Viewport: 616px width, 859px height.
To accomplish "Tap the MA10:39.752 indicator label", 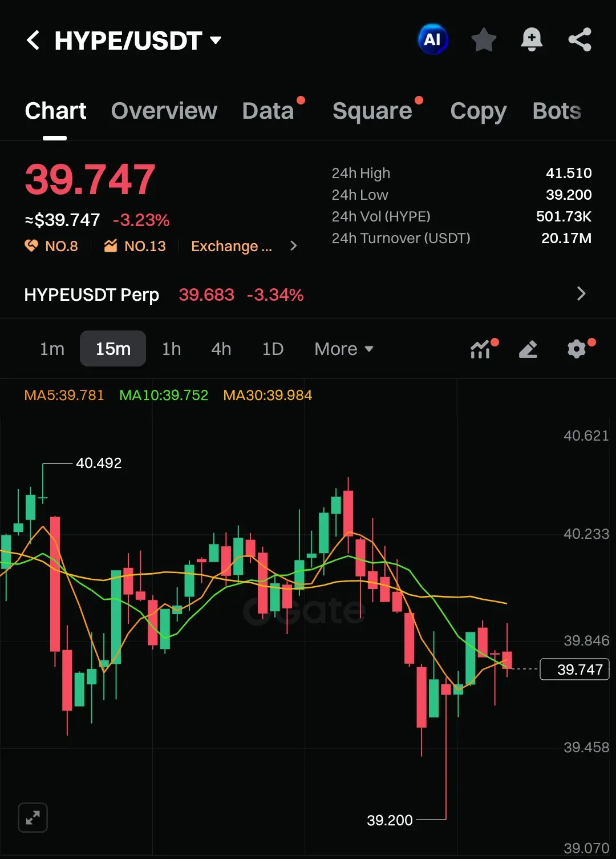I will (164, 395).
